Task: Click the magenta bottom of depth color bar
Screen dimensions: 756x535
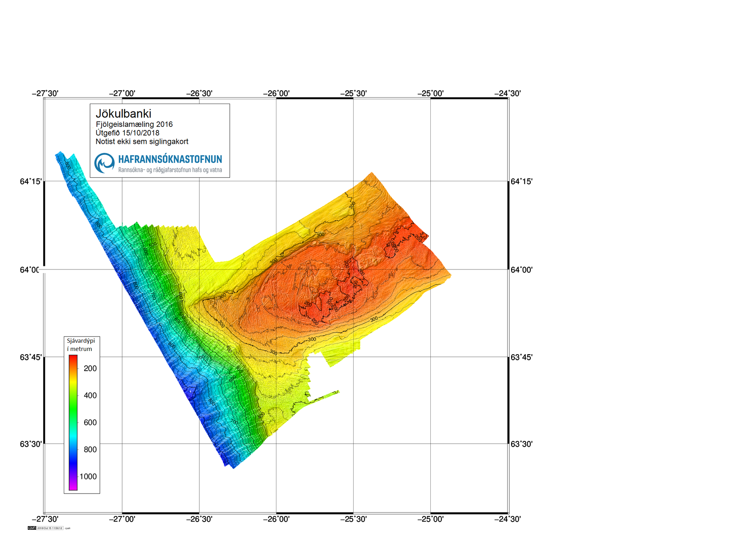Action: point(73,487)
